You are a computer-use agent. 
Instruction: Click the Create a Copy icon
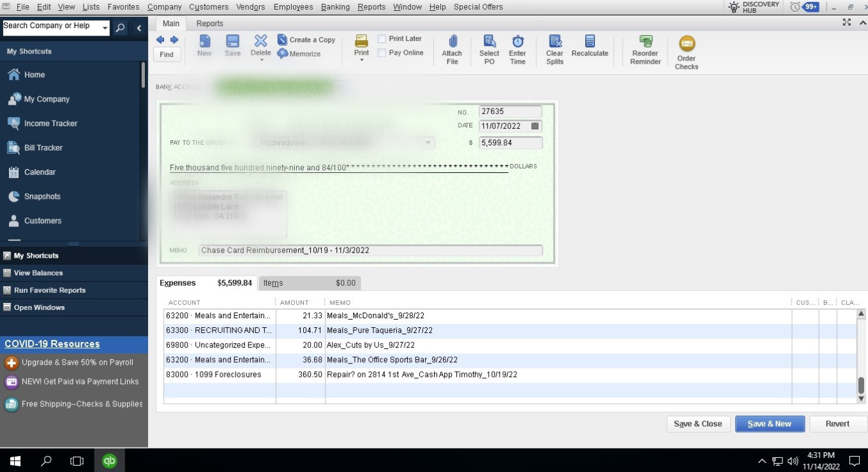tap(282, 40)
